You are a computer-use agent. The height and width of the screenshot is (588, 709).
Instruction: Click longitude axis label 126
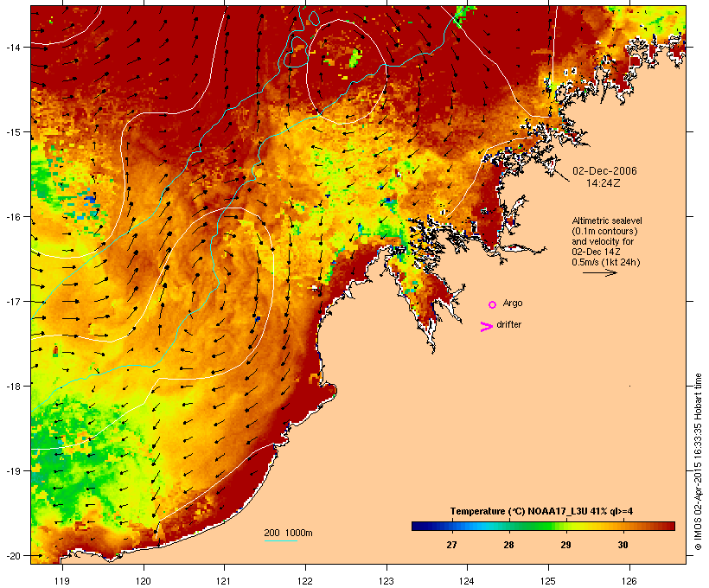tap(629, 581)
